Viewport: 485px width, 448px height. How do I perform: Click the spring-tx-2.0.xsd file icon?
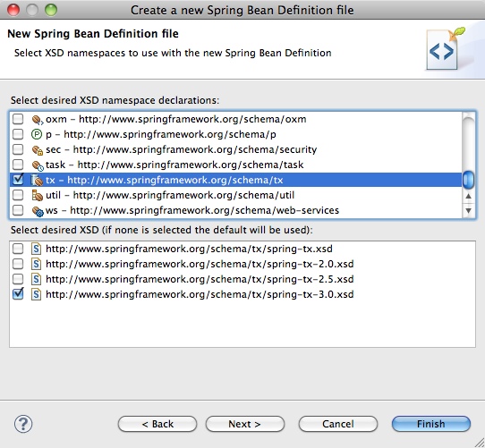pyautogui.click(x=36, y=264)
